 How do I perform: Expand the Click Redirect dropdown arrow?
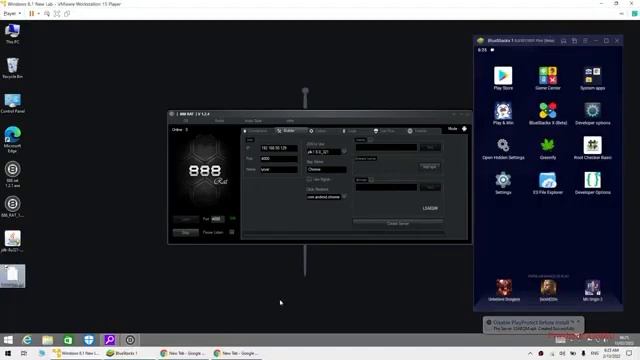coord(344,196)
